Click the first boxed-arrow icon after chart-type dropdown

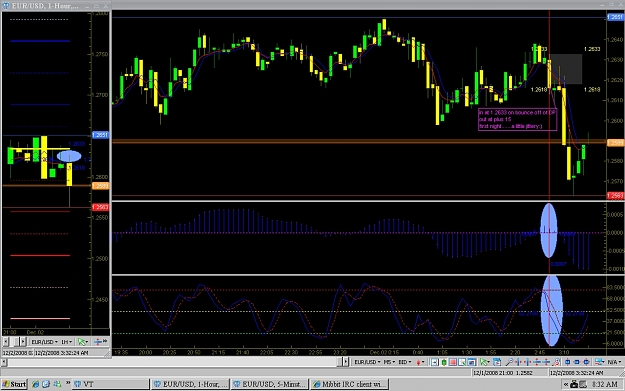click(x=434, y=362)
